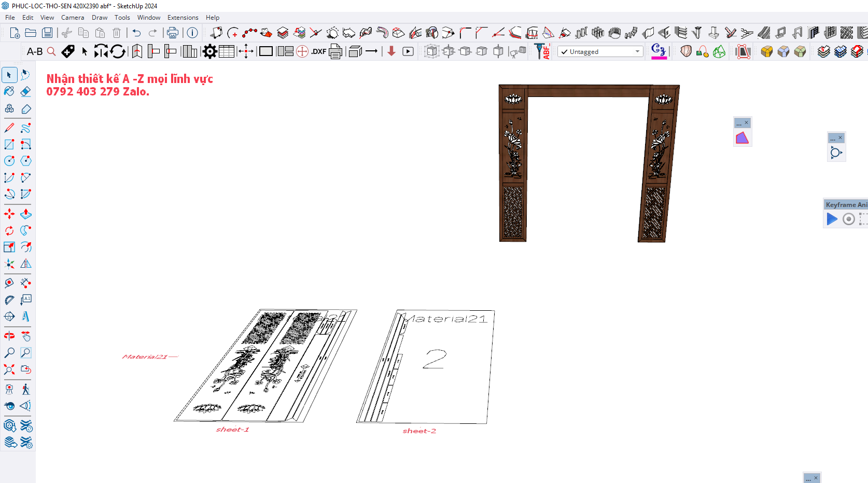
Task: Open the Untagged tag dropdown
Action: (x=600, y=52)
